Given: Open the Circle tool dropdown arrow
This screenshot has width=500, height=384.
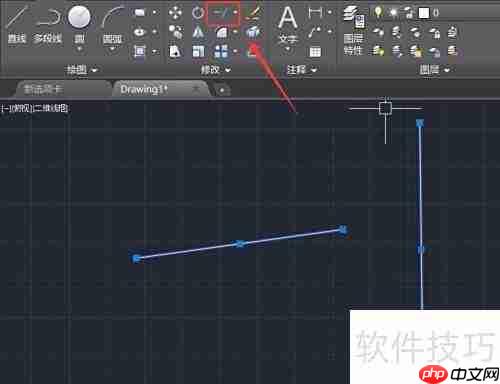Looking at the screenshot, I should 79,49.
